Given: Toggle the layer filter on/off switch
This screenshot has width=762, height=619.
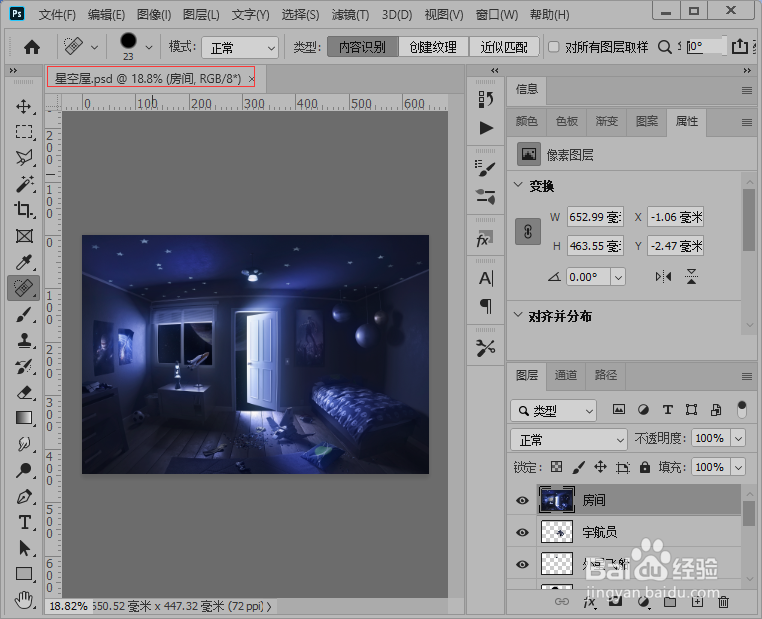Looking at the screenshot, I should [741, 410].
